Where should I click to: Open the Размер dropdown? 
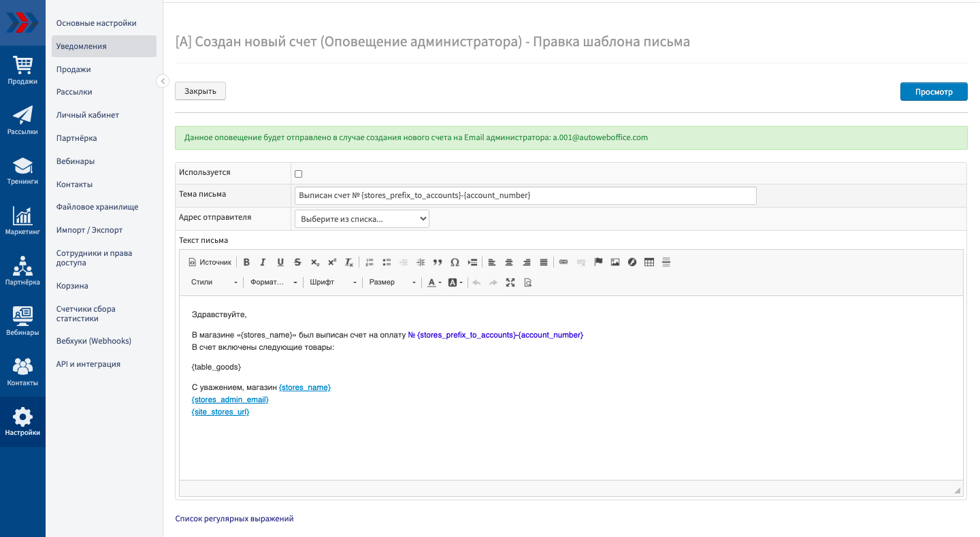coord(391,282)
